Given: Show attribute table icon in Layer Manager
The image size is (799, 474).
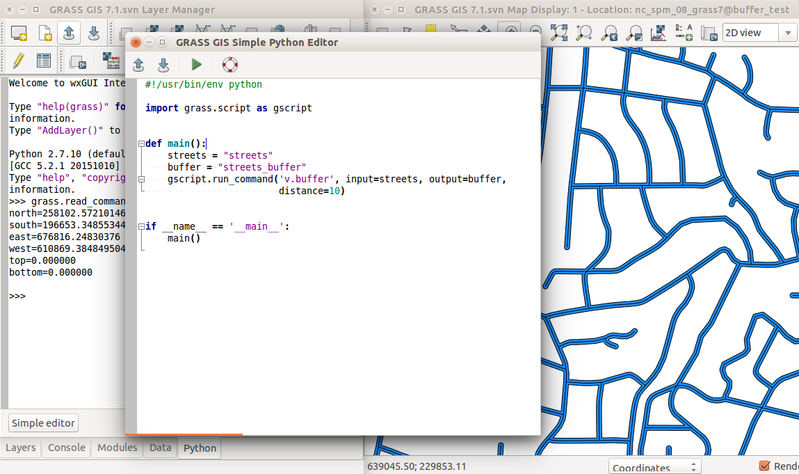Looking at the screenshot, I should pos(44,61).
